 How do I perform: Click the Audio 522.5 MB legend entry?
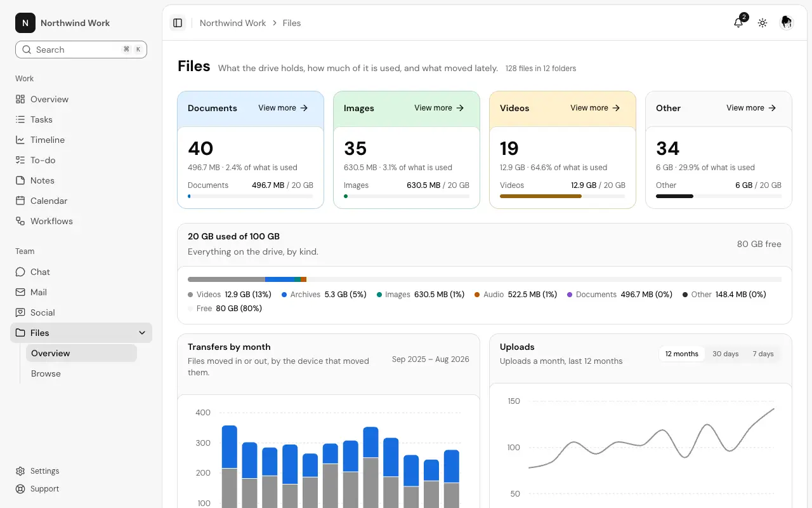click(x=516, y=295)
